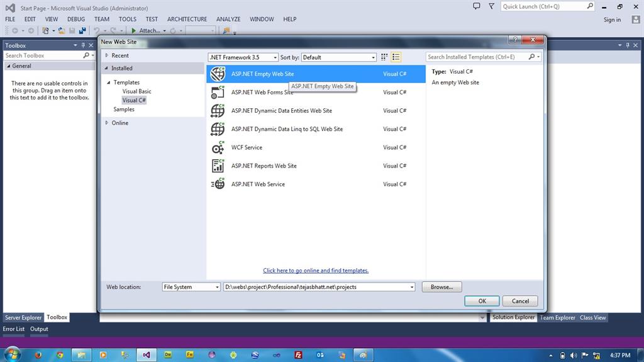The image size is (644, 362).
Task: Select the ASP.NET Web Service template icon
Action: coord(218,184)
